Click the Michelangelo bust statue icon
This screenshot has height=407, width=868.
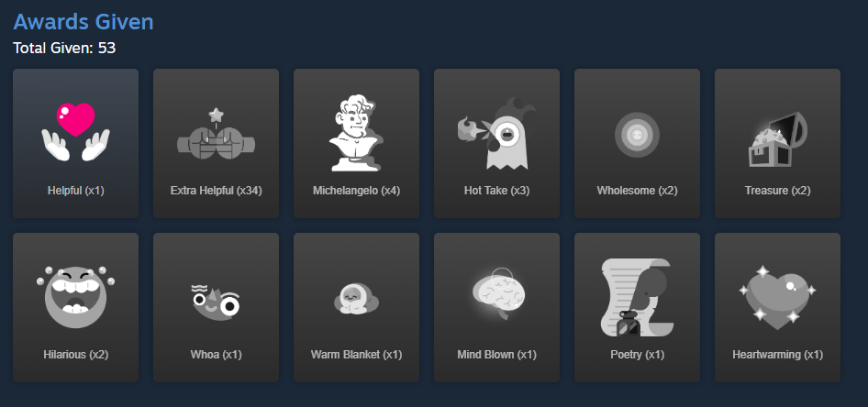(357, 133)
